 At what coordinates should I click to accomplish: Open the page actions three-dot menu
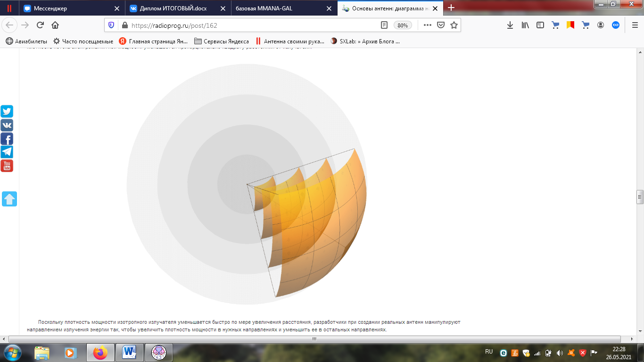(428, 25)
